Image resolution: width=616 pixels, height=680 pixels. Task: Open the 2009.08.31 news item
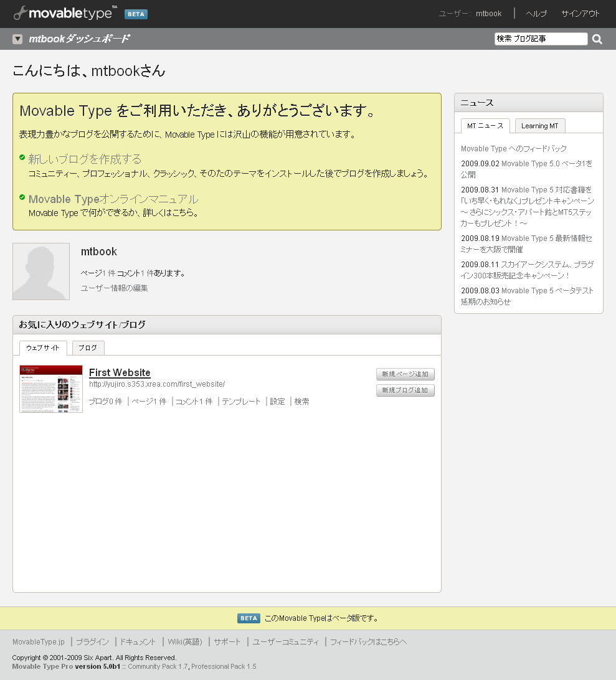[x=528, y=207]
